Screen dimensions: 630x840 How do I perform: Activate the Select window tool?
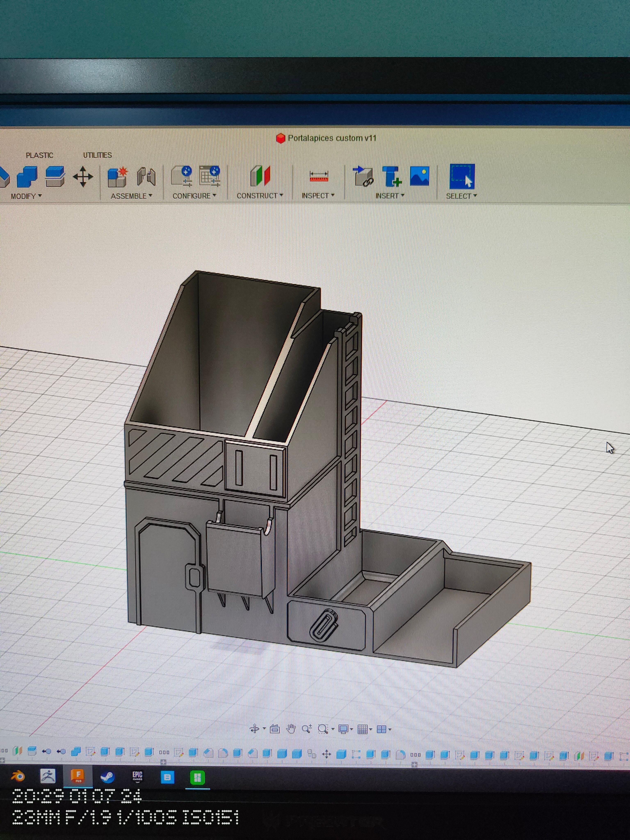(x=462, y=176)
